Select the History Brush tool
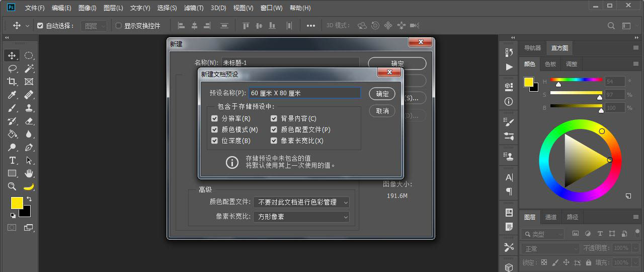Image resolution: width=644 pixels, height=272 pixels. point(12,121)
